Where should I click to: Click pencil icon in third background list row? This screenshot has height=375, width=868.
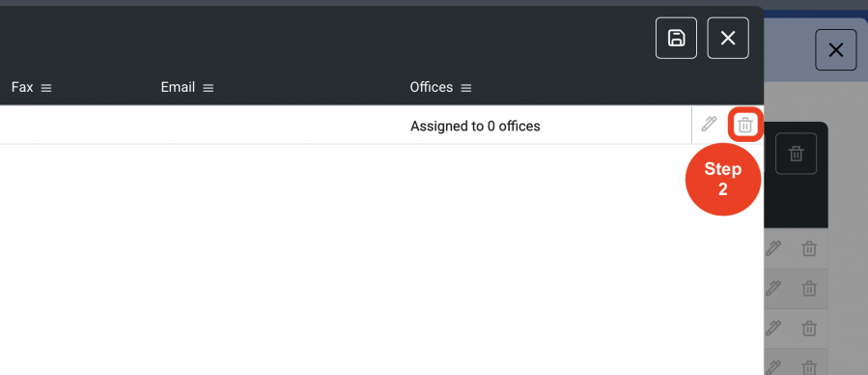[x=772, y=329]
